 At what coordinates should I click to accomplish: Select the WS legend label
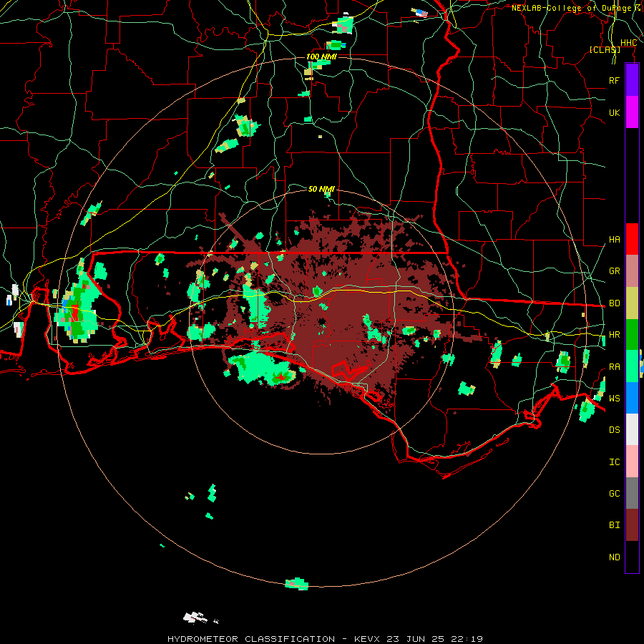614,399
